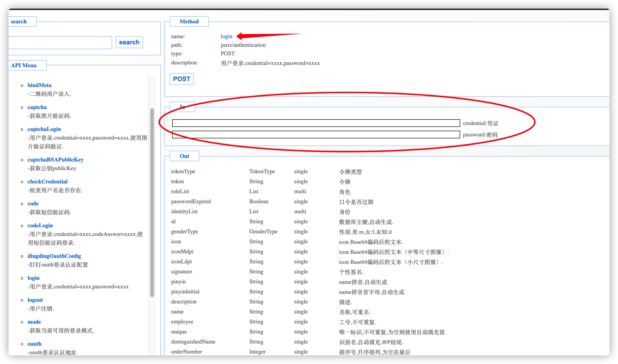Select mode in the API menu
Image resolution: width=618 pixels, height=364 pixels.
34,322
